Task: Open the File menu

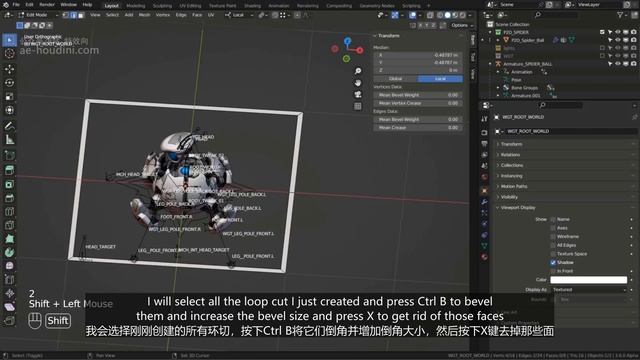Action: [x=16, y=5]
